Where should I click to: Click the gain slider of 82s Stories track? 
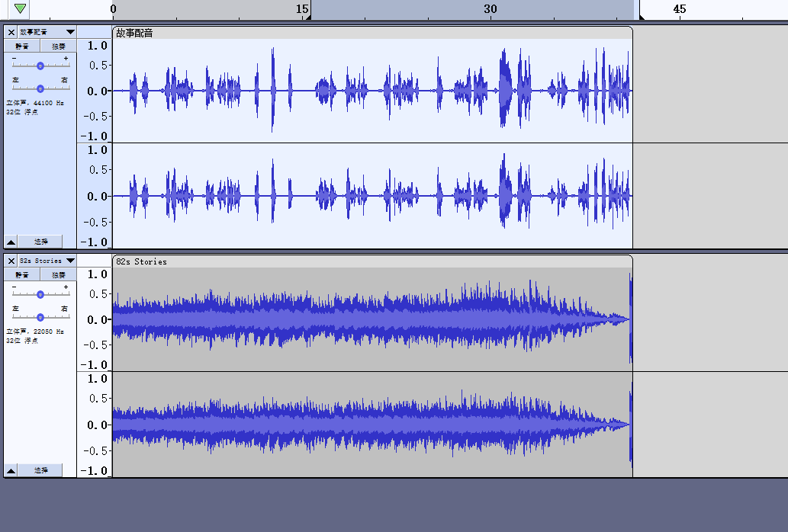(40, 294)
